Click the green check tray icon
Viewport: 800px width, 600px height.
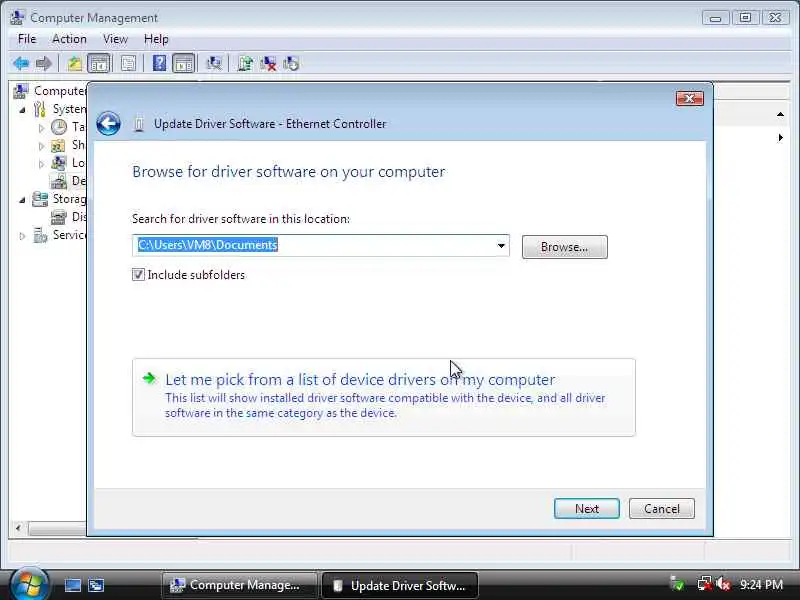[x=678, y=584]
